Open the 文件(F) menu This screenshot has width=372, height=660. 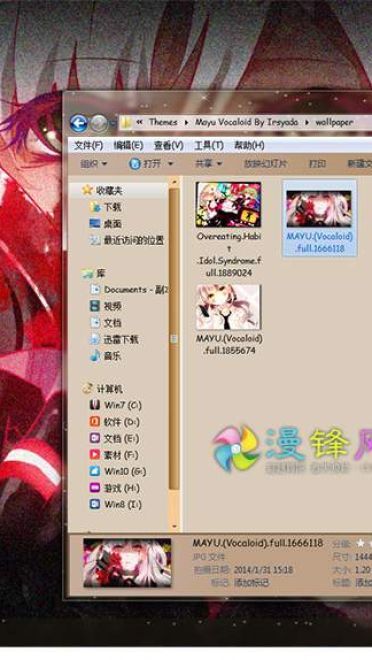(x=88, y=146)
